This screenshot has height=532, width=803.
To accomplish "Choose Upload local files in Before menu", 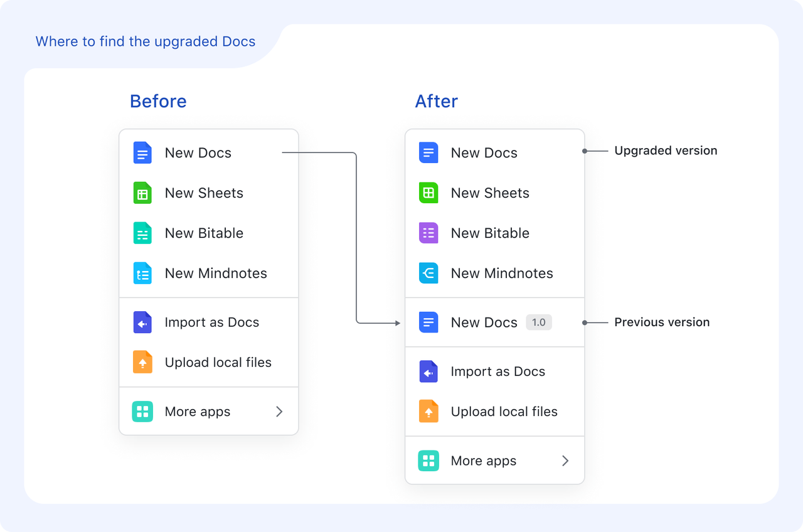I will (x=218, y=363).
